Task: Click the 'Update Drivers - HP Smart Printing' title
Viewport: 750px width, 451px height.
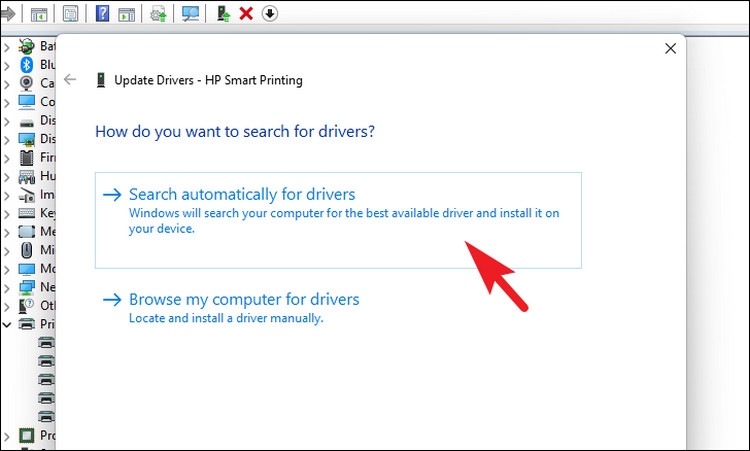Action: point(208,80)
